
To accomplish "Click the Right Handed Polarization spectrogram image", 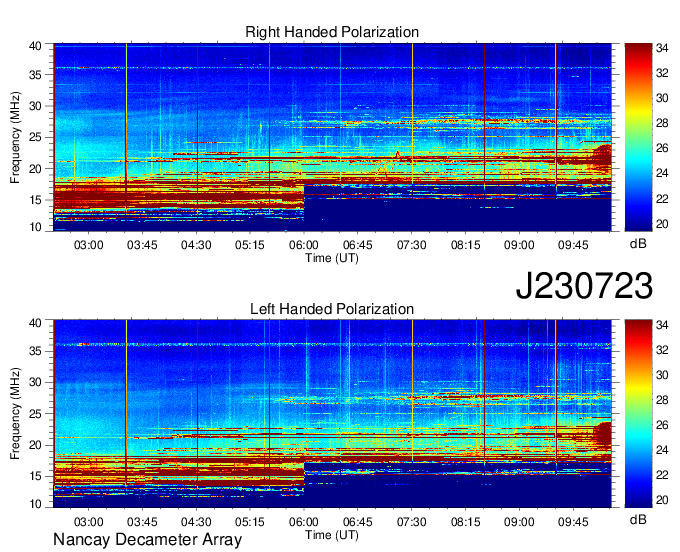I will (332, 137).
